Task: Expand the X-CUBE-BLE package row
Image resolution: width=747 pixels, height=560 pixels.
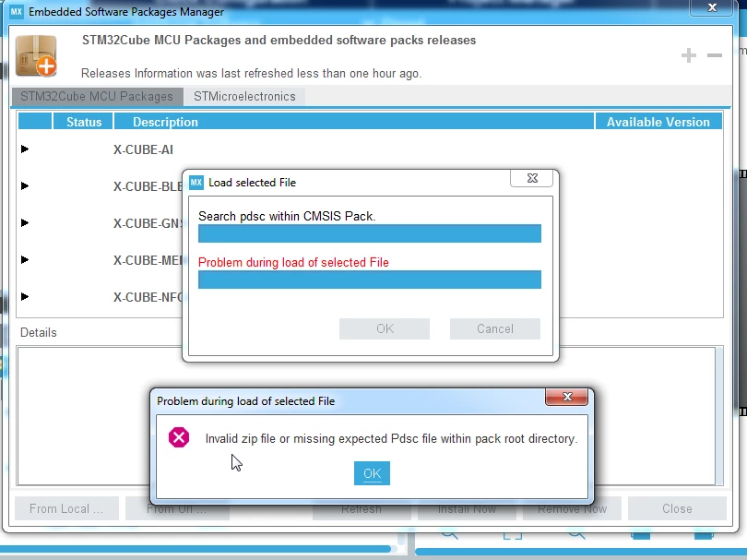Action: (x=25, y=185)
